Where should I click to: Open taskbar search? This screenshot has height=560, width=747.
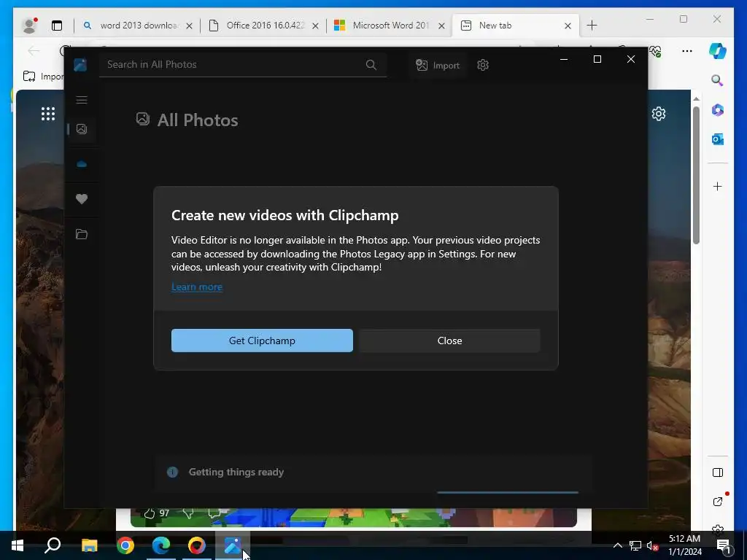pyautogui.click(x=53, y=545)
